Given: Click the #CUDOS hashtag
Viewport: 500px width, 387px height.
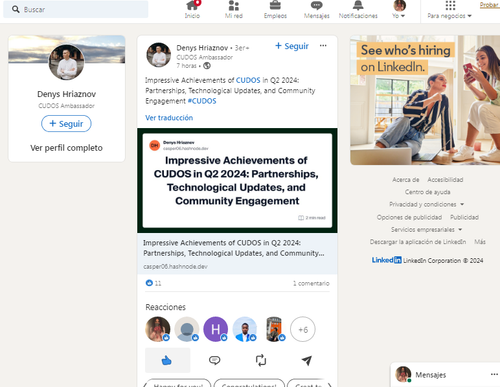Looking at the screenshot, I should 202,101.
